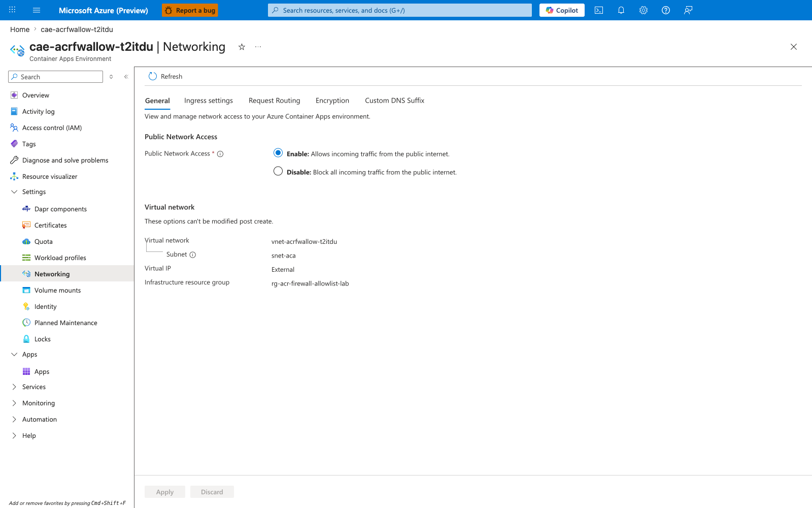Open cae-acrfwallow-t2itdu breadcrumb link
The image size is (812, 508).
click(77, 29)
